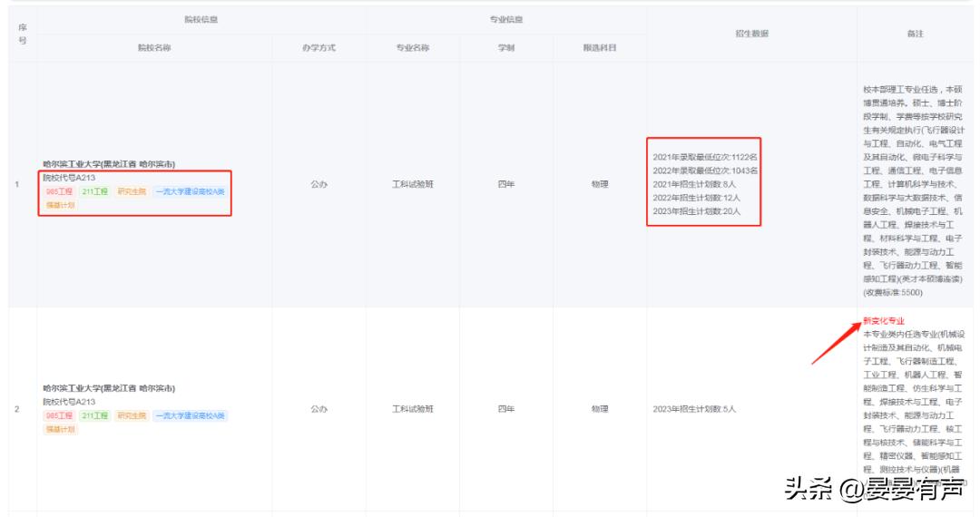Click 四年 duration in row 1

click(506, 184)
